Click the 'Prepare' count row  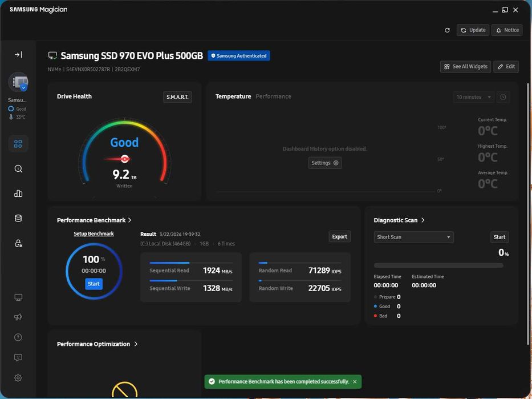(387, 297)
